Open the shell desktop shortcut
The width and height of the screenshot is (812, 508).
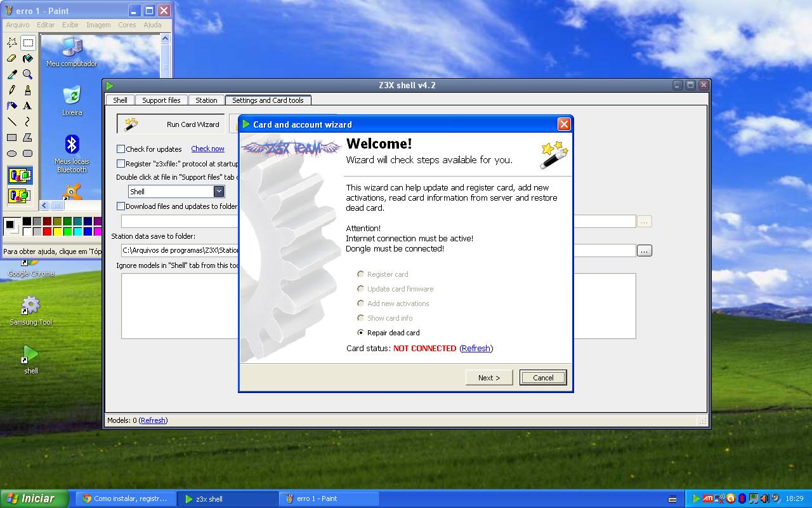tap(30, 359)
